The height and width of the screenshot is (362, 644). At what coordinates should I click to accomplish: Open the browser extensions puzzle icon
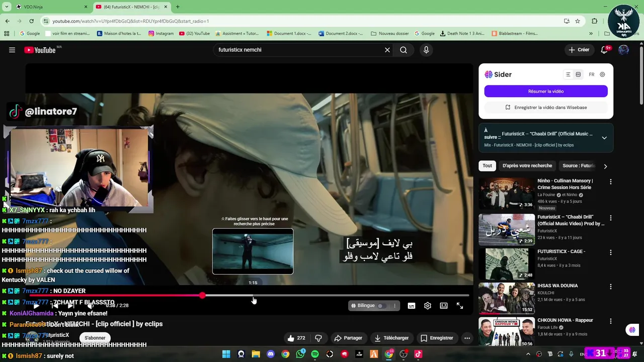[x=595, y=21]
